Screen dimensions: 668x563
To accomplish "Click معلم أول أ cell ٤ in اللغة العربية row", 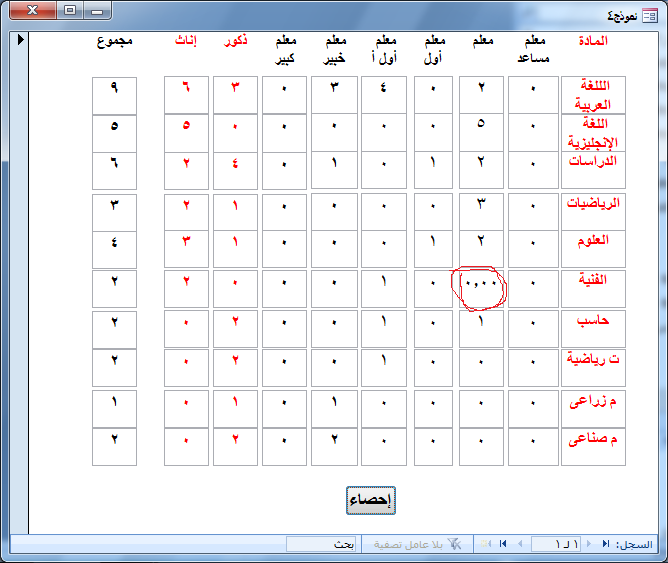I will (384, 95).
